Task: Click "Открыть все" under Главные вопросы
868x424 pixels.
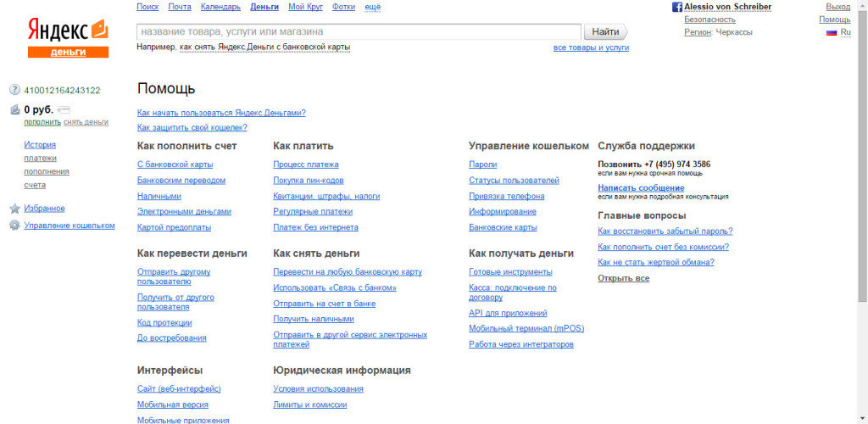Action: pos(623,278)
